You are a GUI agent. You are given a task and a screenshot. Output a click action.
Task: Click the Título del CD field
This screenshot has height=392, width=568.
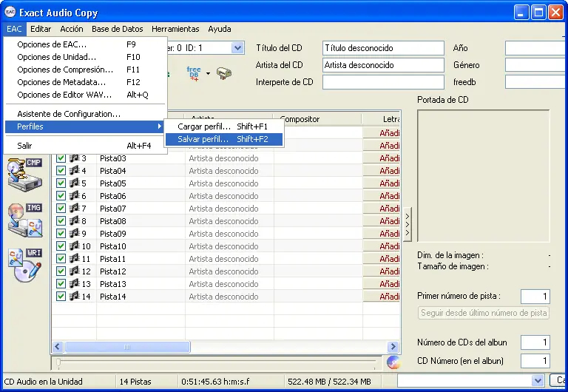(383, 48)
